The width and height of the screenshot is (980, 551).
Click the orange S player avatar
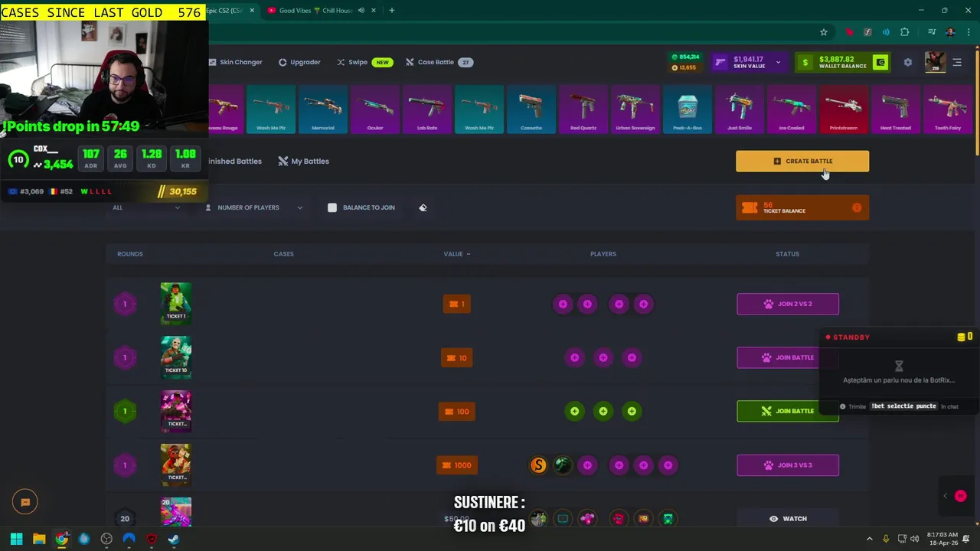[538, 465]
